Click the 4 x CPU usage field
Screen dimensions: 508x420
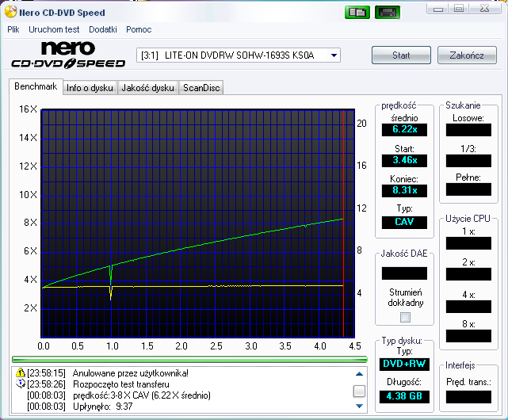click(x=468, y=307)
